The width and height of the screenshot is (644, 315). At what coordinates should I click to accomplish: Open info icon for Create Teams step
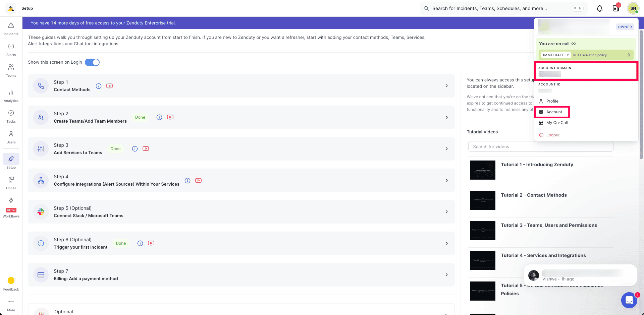click(x=159, y=117)
